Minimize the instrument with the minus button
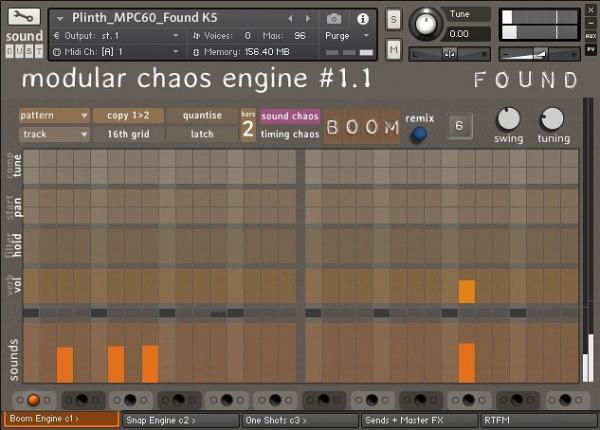The image size is (600, 430). [591, 23]
